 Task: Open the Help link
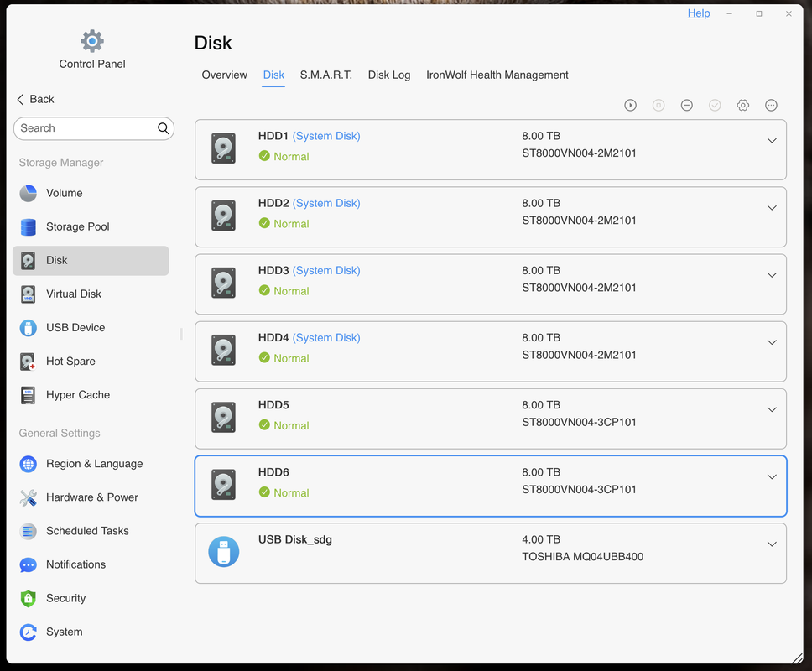pos(699,13)
